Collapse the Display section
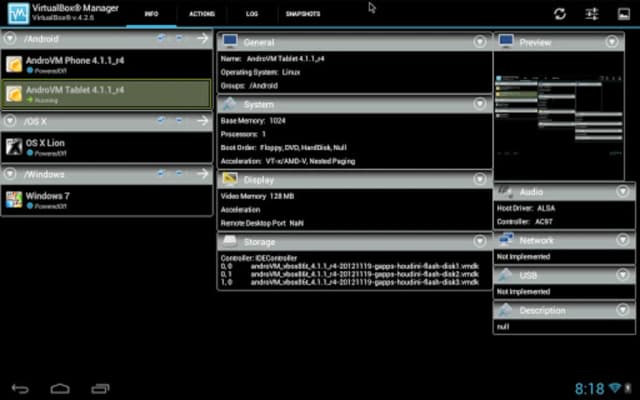 (x=480, y=179)
